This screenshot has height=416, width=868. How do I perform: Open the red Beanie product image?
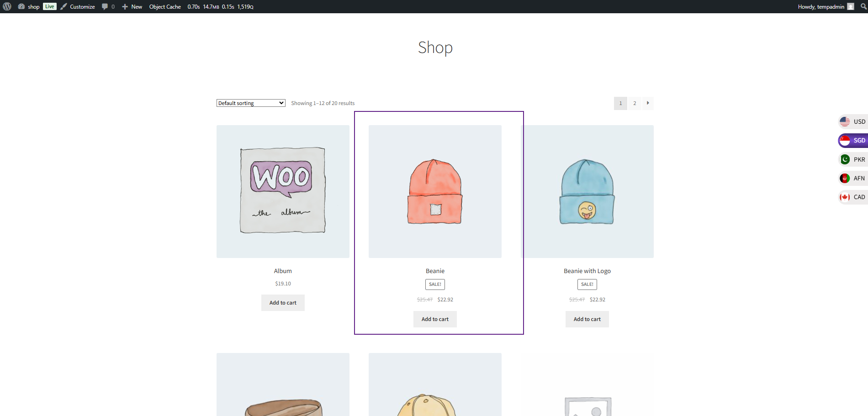click(435, 191)
